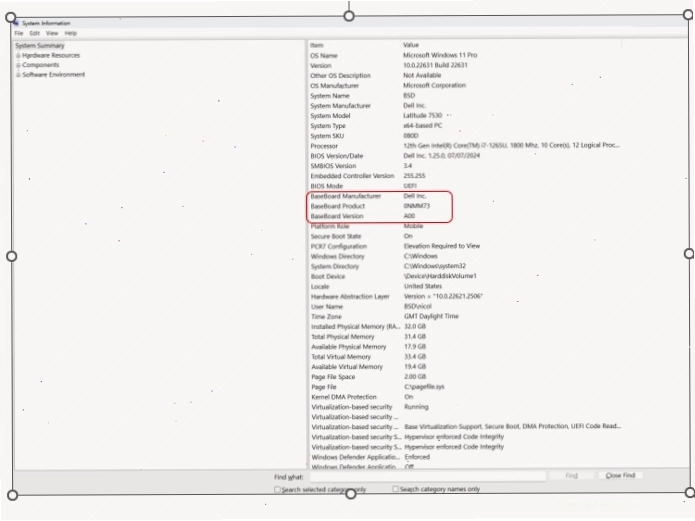695x521 pixels.
Task: Enable Search selected category only checkbox
Action: (277, 490)
